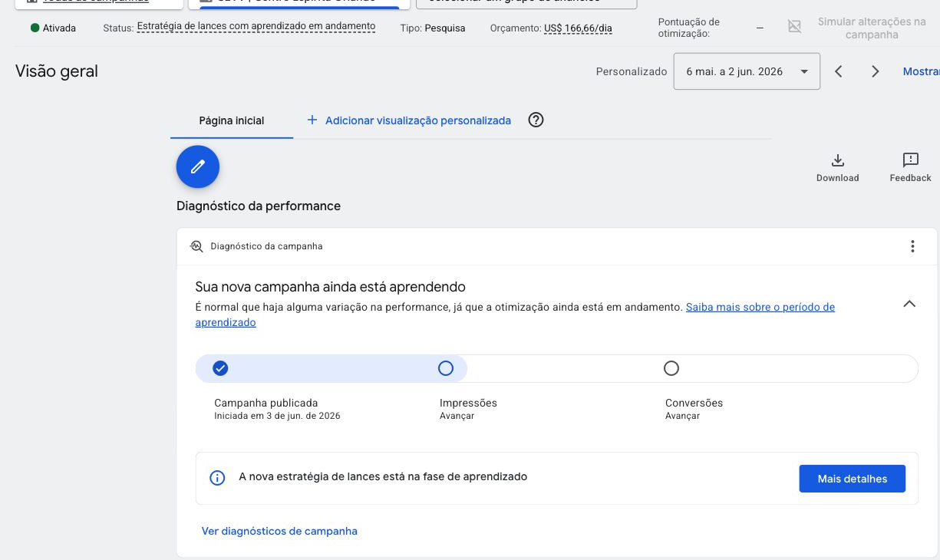Click Simular alterações na campanha
This screenshot has height=560, width=940.
(x=872, y=28)
